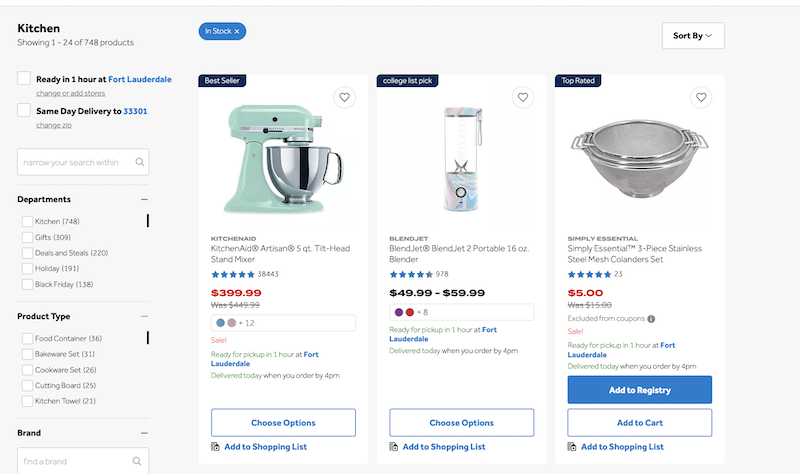Collapse the Departments filter section
This screenshot has width=800, height=474.
tap(144, 199)
